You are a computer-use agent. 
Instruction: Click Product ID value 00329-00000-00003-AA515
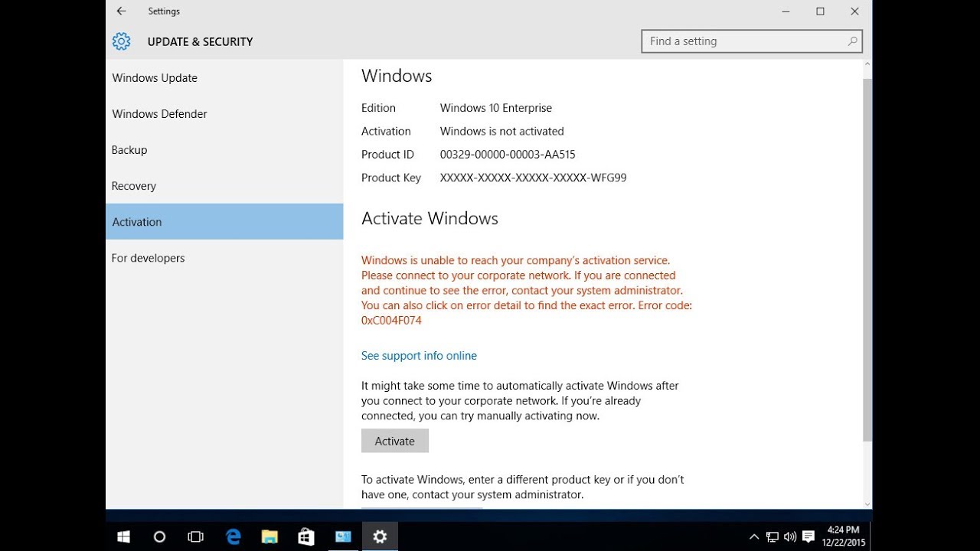508,155
